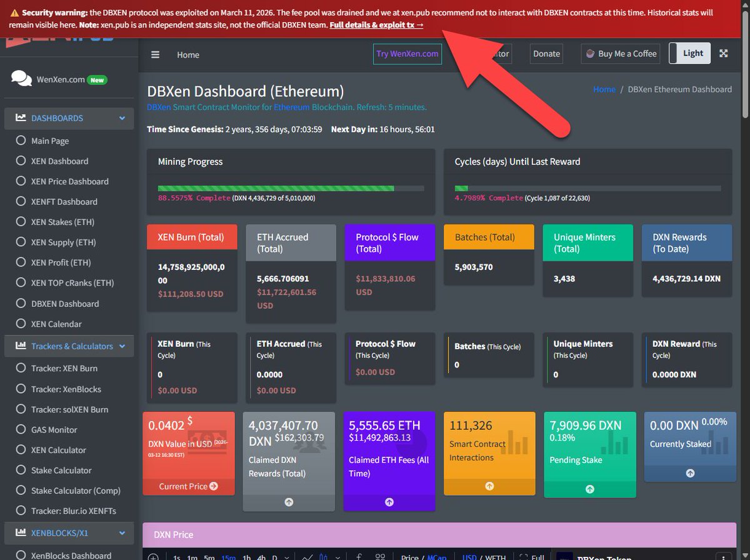Image resolution: width=750 pixels, height=560 pixels.
Task: Click the Donate button
Action: tap(546, 54)
